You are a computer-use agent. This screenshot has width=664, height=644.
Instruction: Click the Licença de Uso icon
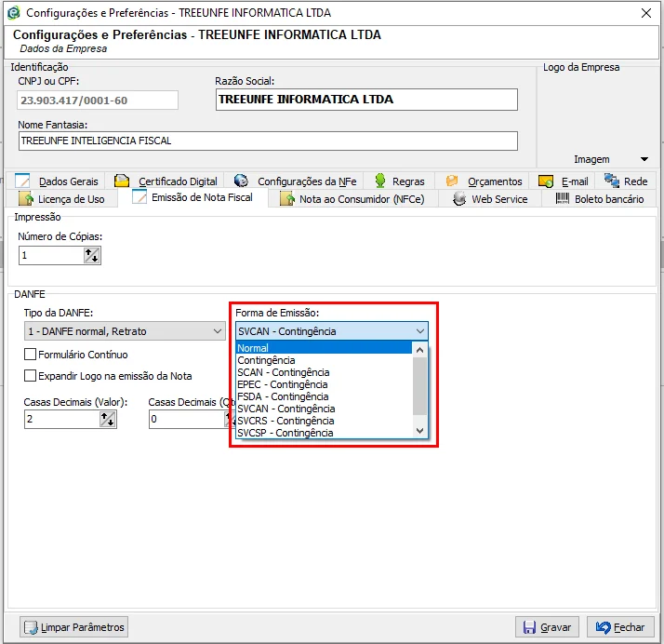pyautogui.click(x=26, y=199)
